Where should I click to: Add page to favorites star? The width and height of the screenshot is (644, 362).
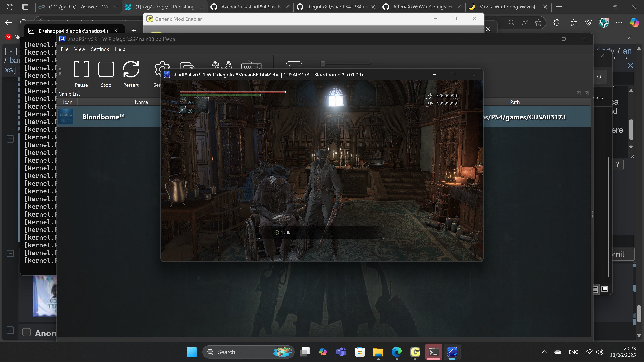pos(538,23)
